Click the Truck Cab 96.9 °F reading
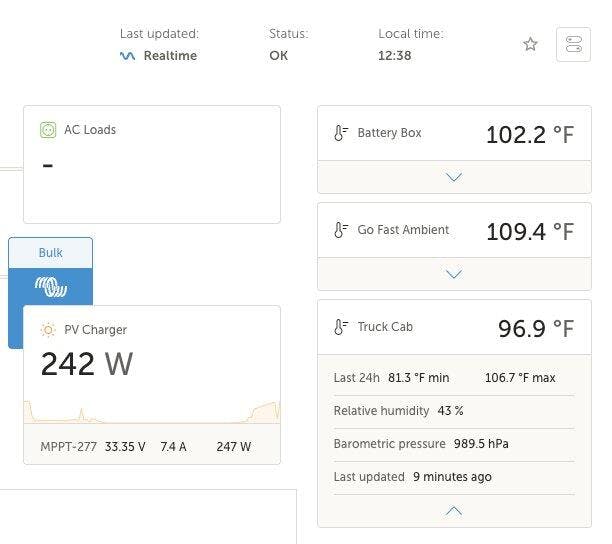The height and width of the screenshot is (544, 612). tap(536, 328)
